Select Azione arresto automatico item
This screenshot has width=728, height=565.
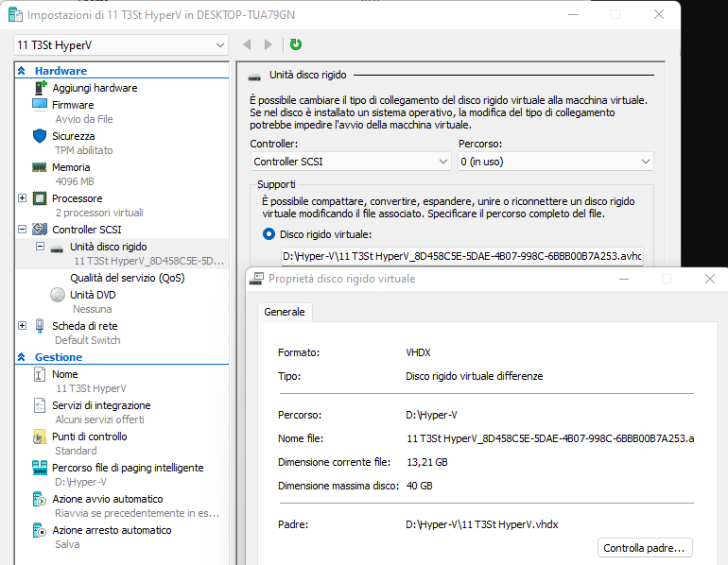coord(112,530)
